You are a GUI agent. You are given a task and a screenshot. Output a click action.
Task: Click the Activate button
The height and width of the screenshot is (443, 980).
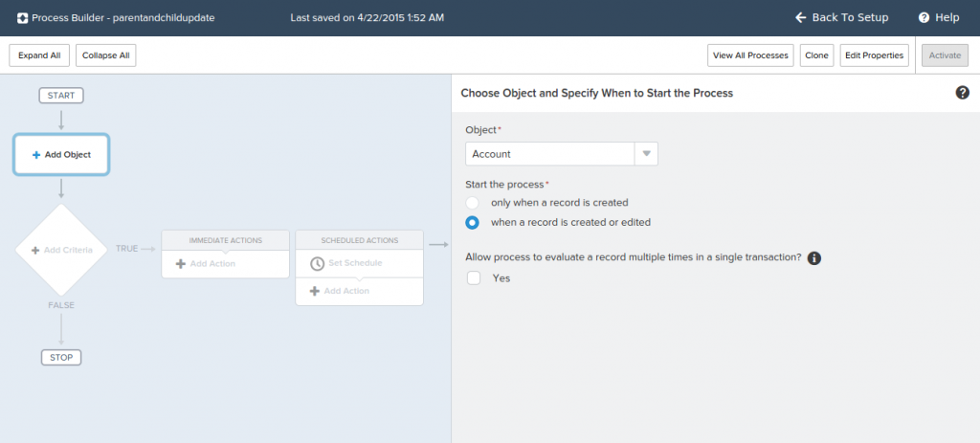click(945, 55)
